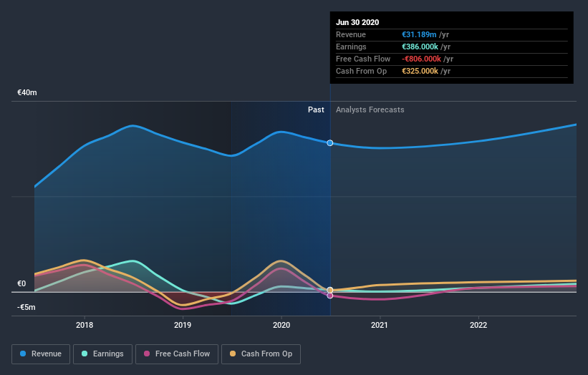
Task: Click the €0 y-axis label
Action: [21, 283]
